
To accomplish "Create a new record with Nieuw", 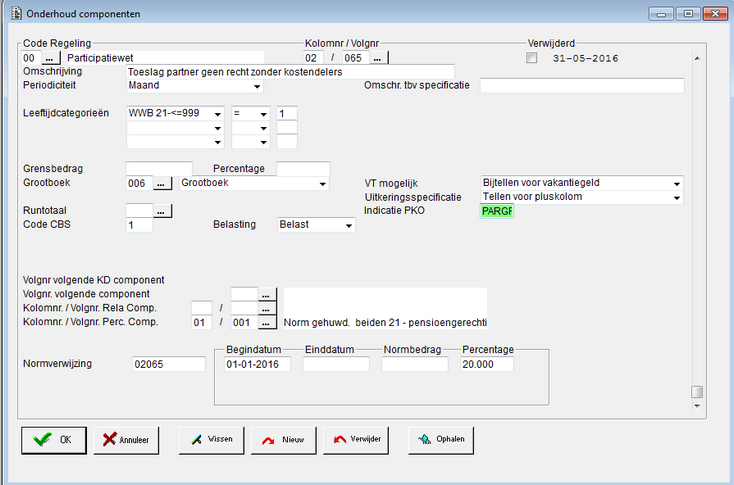I will [x=284, y=440].
